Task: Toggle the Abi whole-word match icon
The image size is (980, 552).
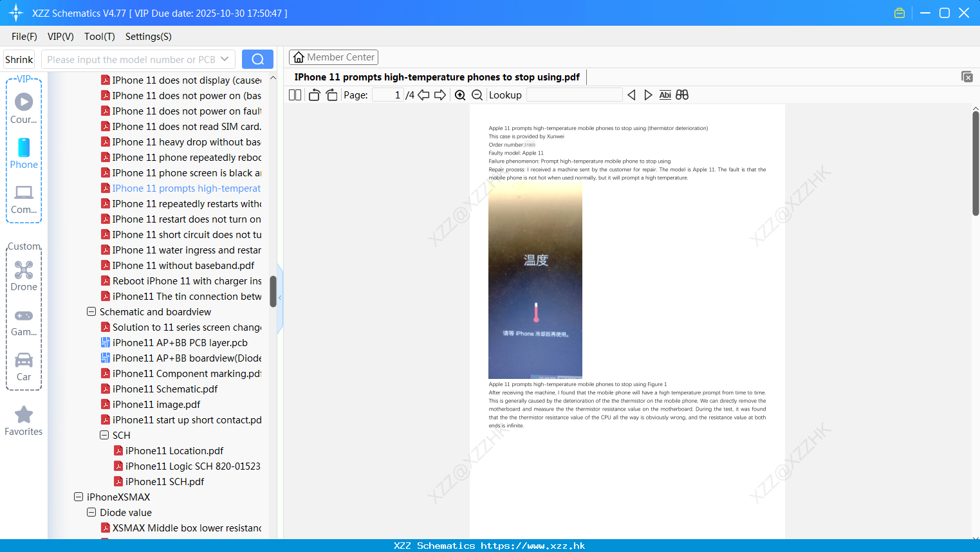Action: [x=665, y=95]
